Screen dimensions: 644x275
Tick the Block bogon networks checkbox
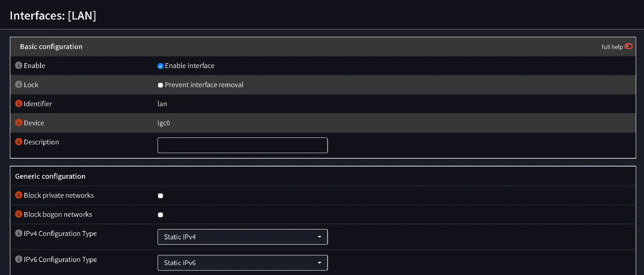(x=161, y=215)
